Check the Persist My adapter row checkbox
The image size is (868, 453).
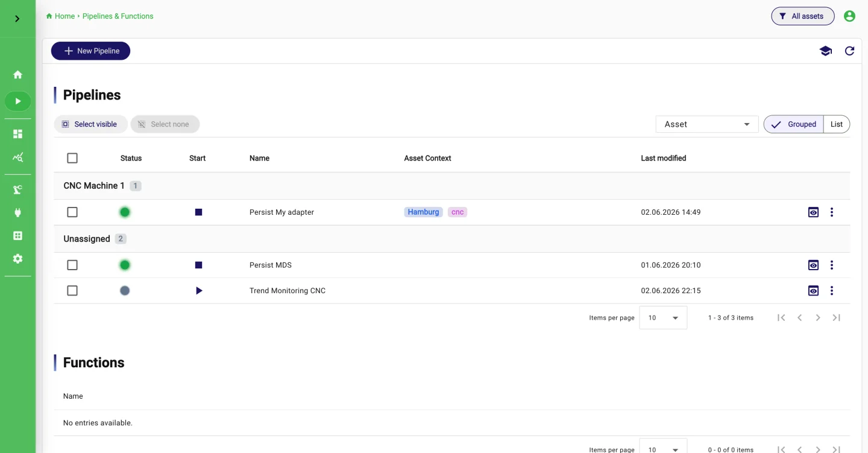[x=72, y=212]
